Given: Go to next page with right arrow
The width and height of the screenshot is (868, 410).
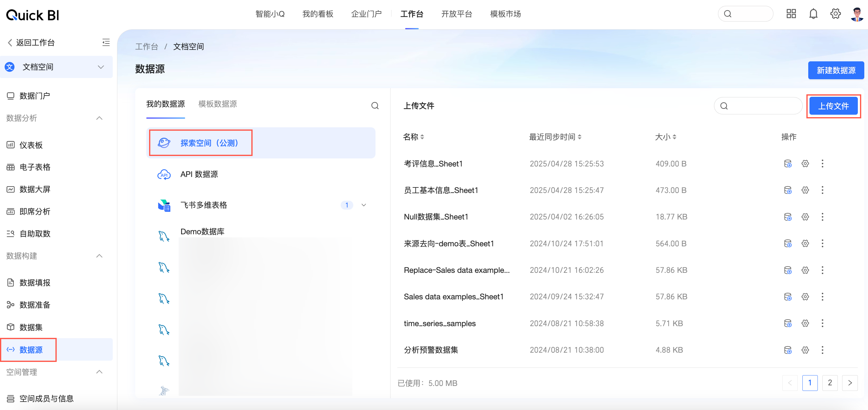Looking at the screenshot, I should (x=850, y=383).
